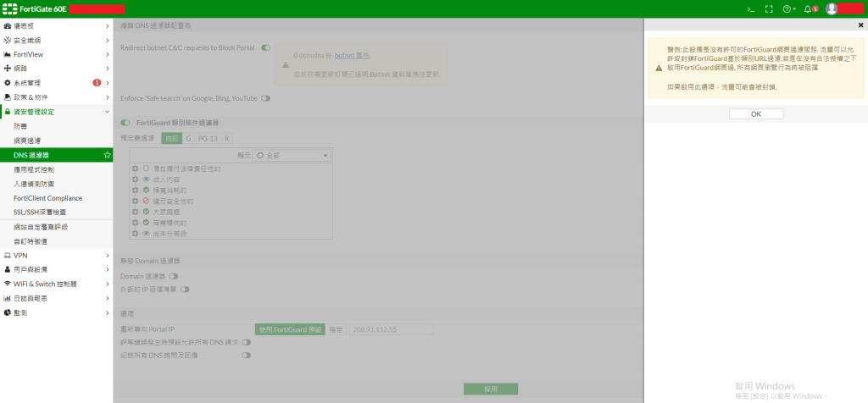
Task: Click the Portal IP address field
Action: (x=391, y=329)
